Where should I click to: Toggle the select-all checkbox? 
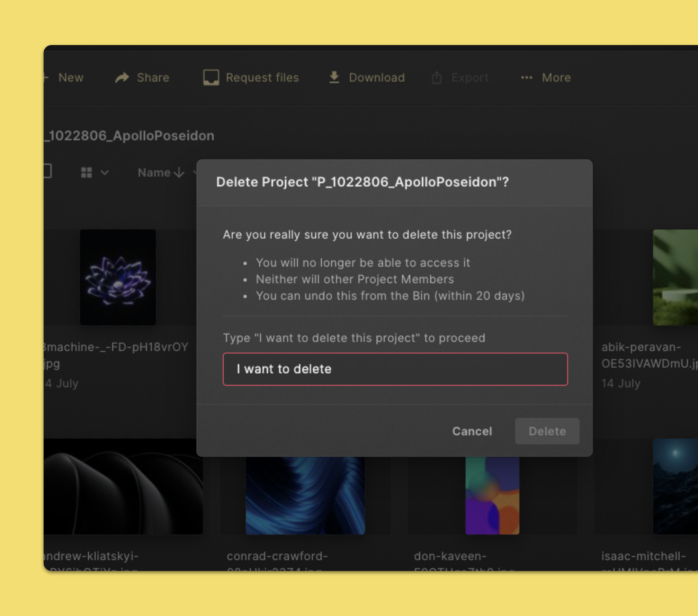pos(48,171)
